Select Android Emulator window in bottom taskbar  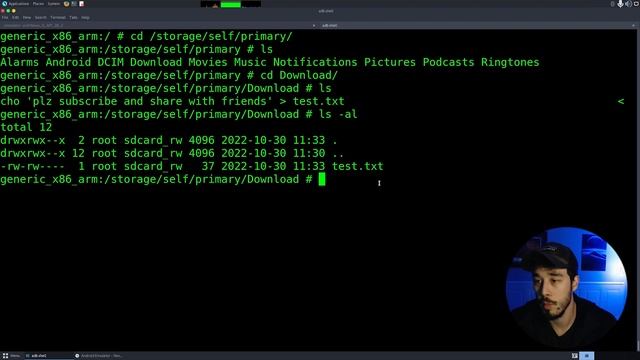click(98, 356)
